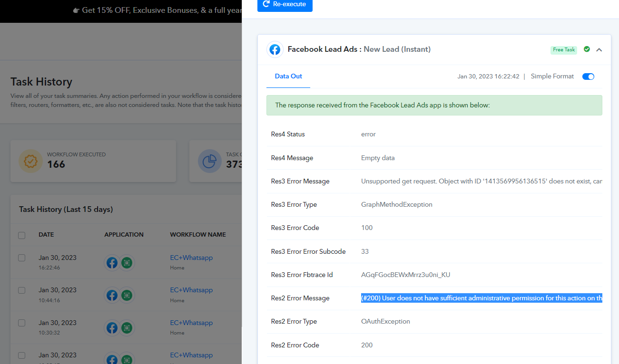
Task: Tick the select-all checkbox in the table header
Action: (21, 235)
